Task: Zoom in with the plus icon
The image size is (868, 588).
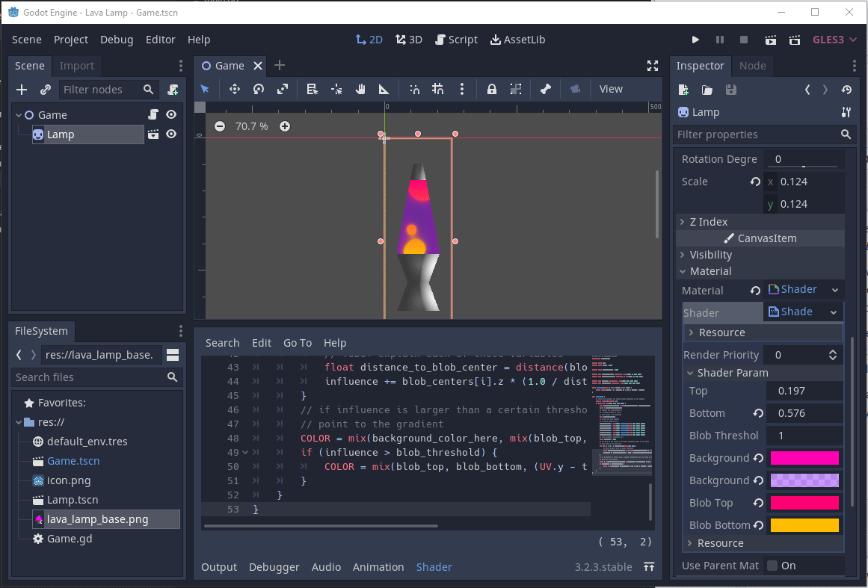Action: click(285, 126)
